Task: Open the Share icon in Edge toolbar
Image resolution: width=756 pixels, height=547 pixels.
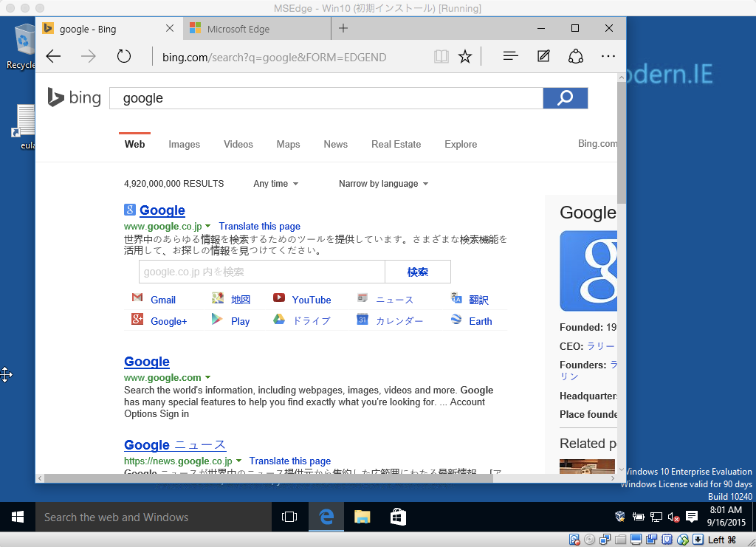Action: coord(576,56)
